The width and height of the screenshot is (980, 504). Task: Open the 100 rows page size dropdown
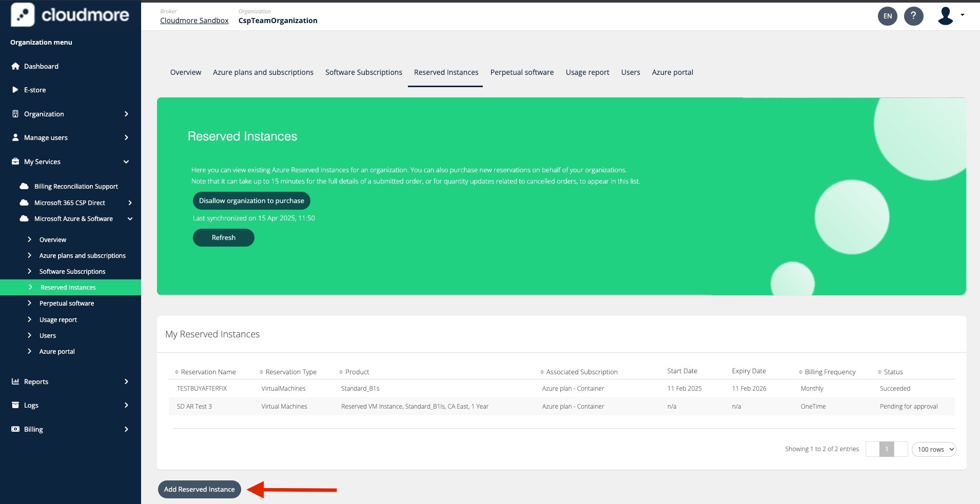coord(933,449)
